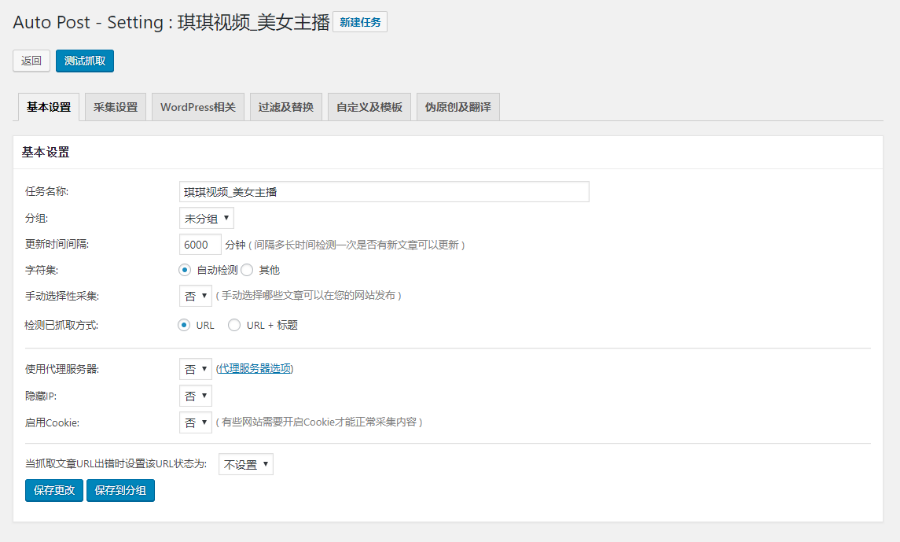Viewport: 900px width, 542px height.
Task: Click the 字符集 label
Action: (41, 270)
